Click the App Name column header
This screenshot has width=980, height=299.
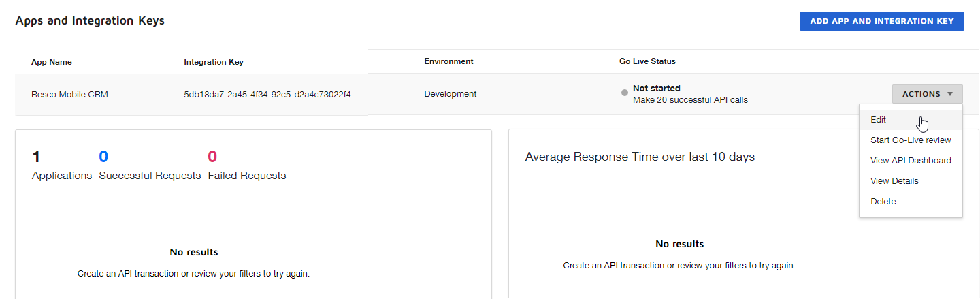pos(52,62)
